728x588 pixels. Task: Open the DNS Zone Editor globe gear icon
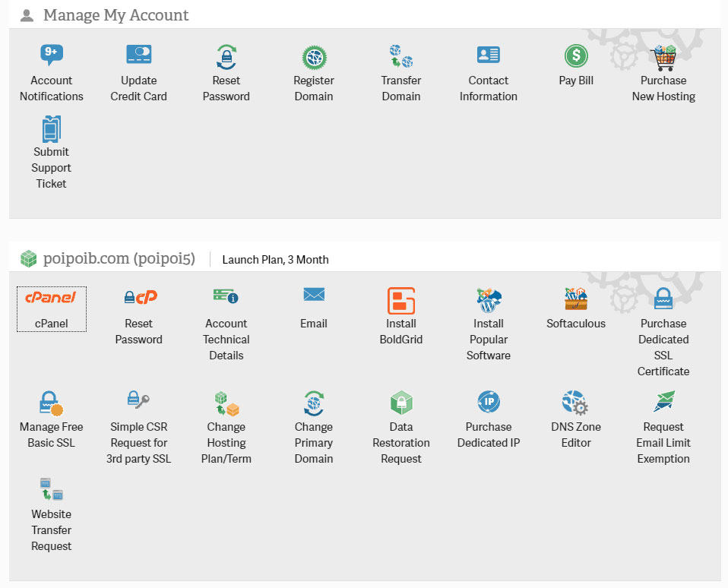point(575,403)
